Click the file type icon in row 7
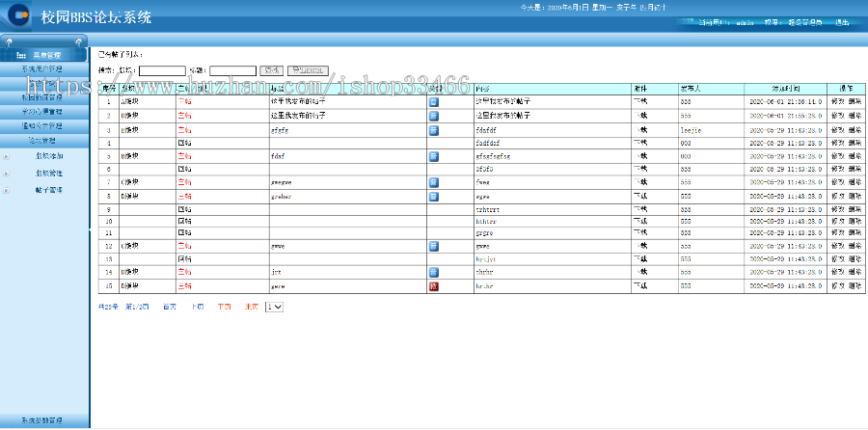868x430 pixels. coord(434,181)
